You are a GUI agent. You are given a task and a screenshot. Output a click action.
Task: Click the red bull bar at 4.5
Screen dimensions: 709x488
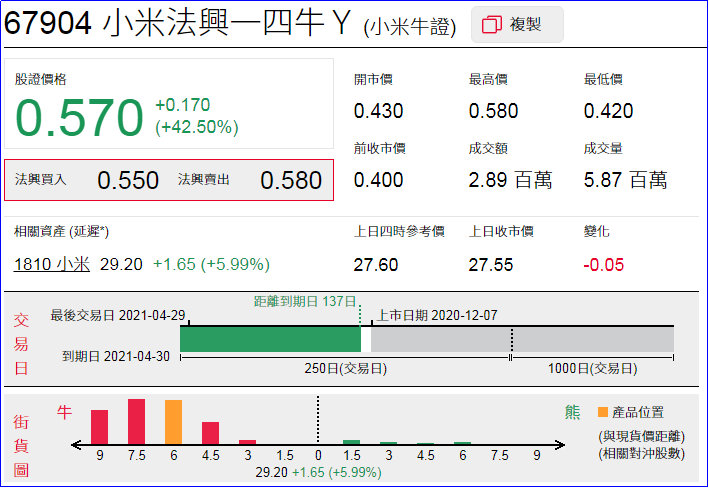pos(210,433)
